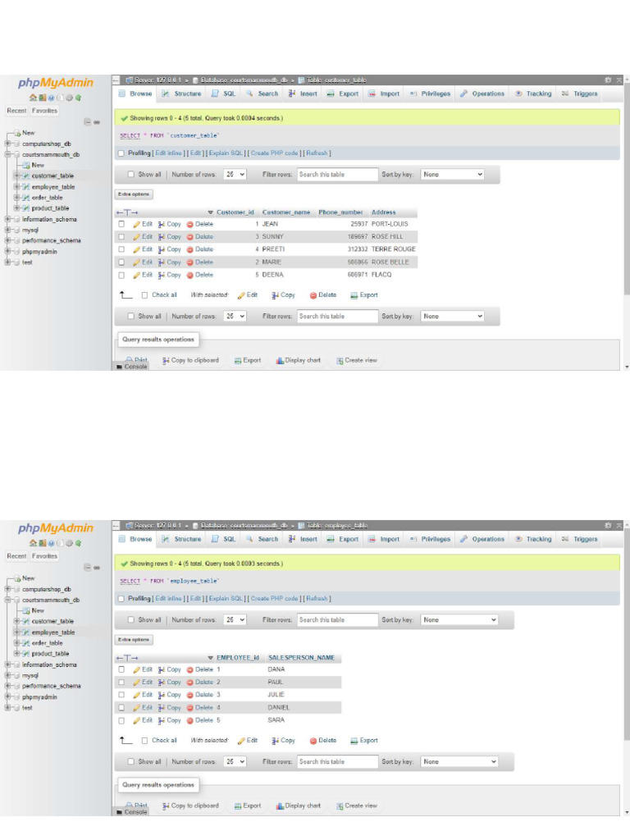Screen dimensions: 630x840
Task: Click the Copy icon for SARA row
Action: point(162,720)
